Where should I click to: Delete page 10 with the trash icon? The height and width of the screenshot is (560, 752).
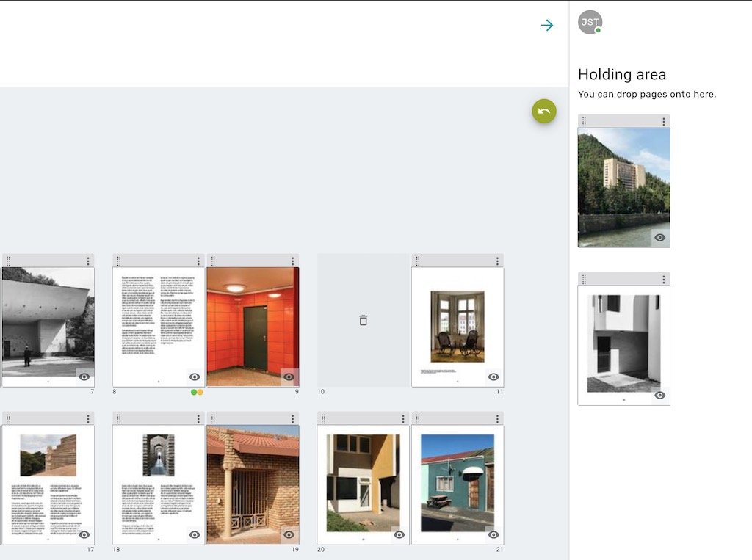(363, 320)
